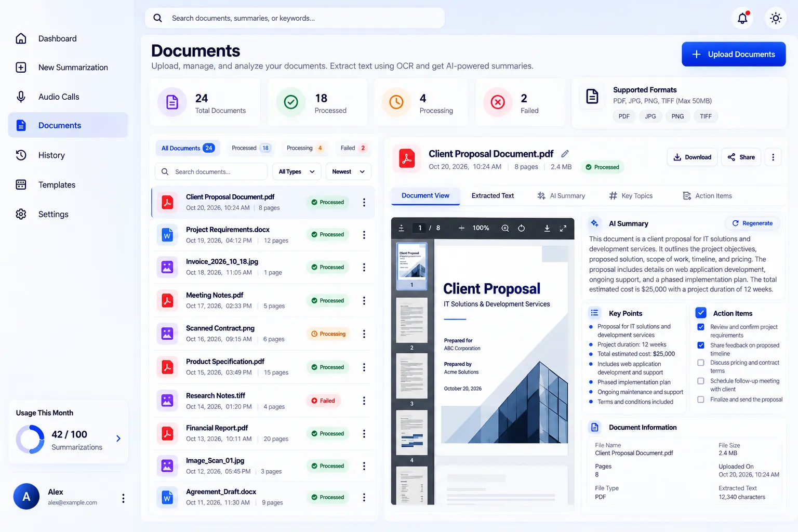Open document header three-dot menu
This screenshot has width=798, height=532.
[x=773, y=157]
